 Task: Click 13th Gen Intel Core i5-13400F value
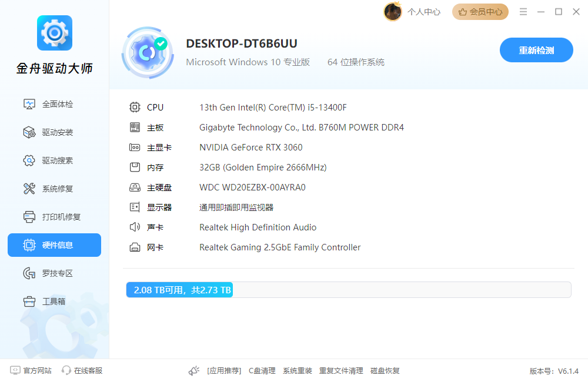(x=273, y=108)
